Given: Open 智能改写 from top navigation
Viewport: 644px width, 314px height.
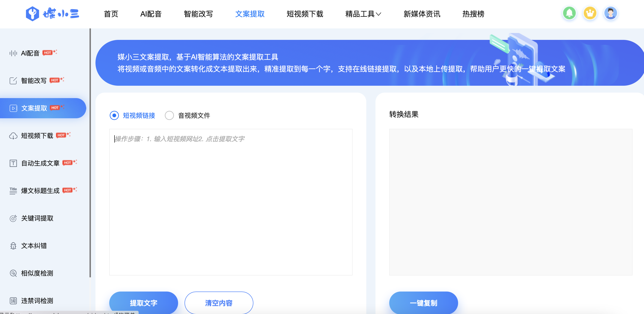Looking at the screenshot, I should pos(198,14).
